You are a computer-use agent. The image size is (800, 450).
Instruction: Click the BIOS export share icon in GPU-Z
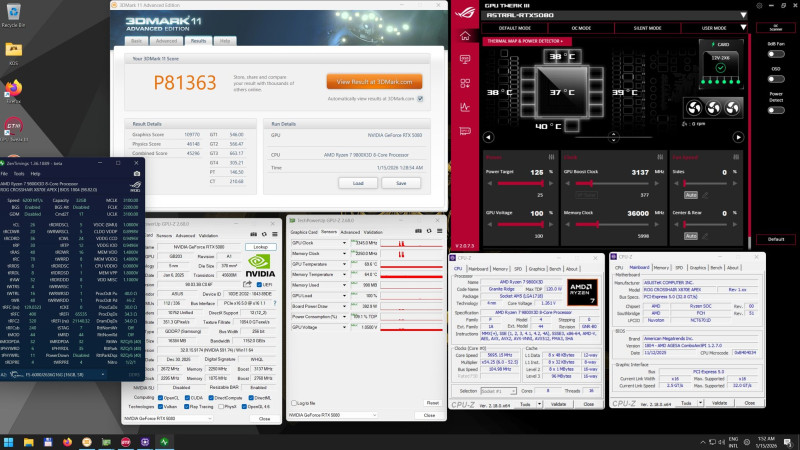[x=247, y=284]
